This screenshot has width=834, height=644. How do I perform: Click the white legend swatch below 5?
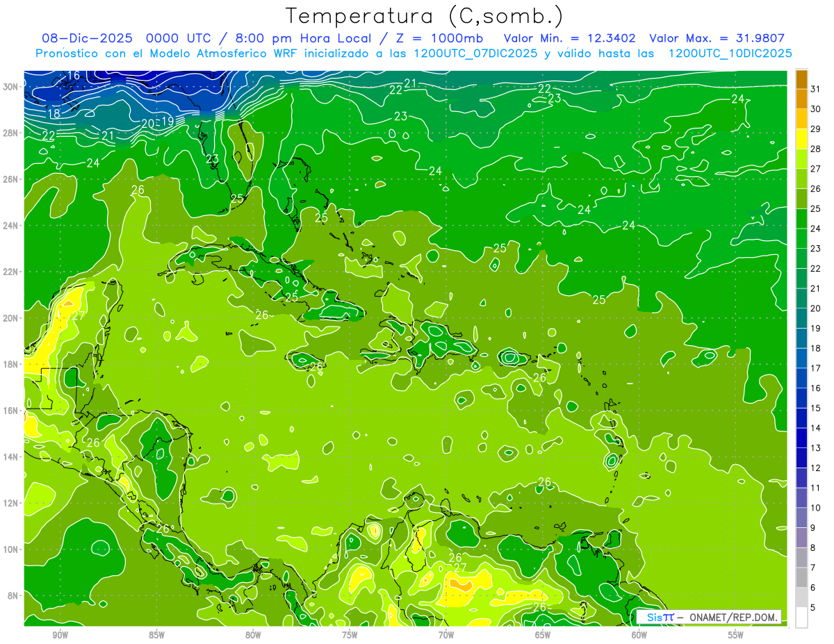click(801, 618)
